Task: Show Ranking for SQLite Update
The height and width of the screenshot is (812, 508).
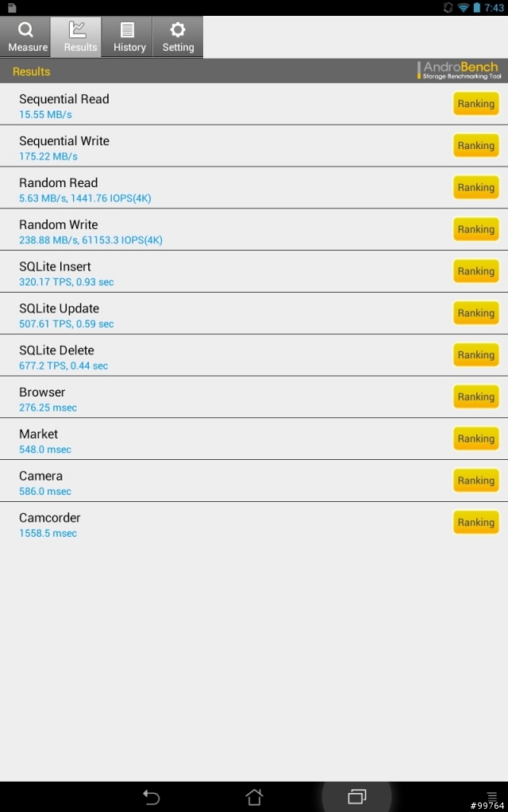Action: (x=476, y=314)
